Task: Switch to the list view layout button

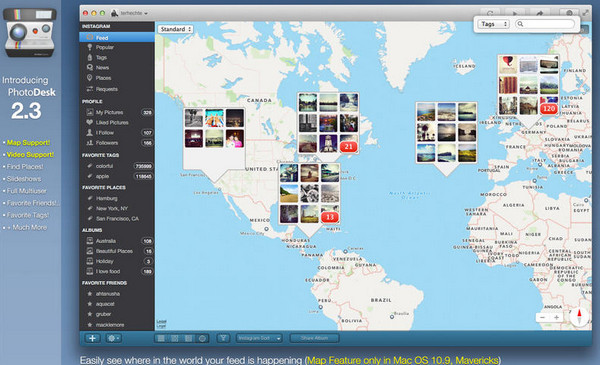Action: pyautogui.click(x=161, y=338)
